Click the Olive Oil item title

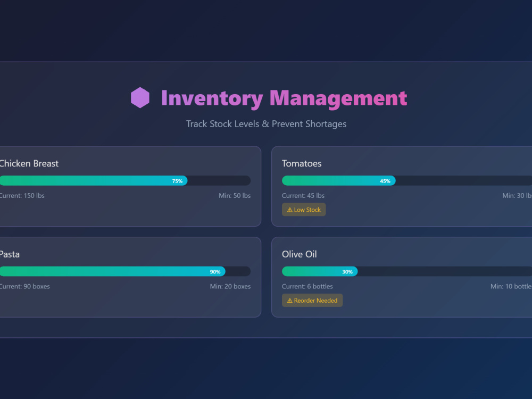pos(299,254)
